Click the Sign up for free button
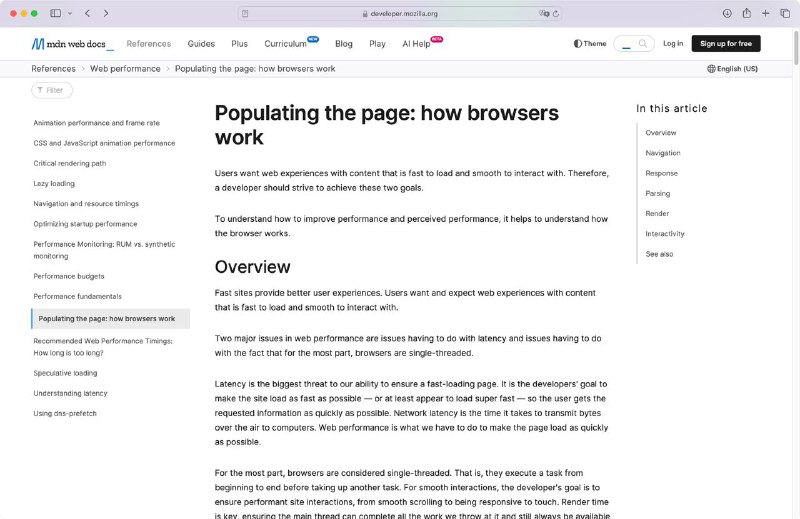Viewport: 800px width, 519px height. pos(726,44)
